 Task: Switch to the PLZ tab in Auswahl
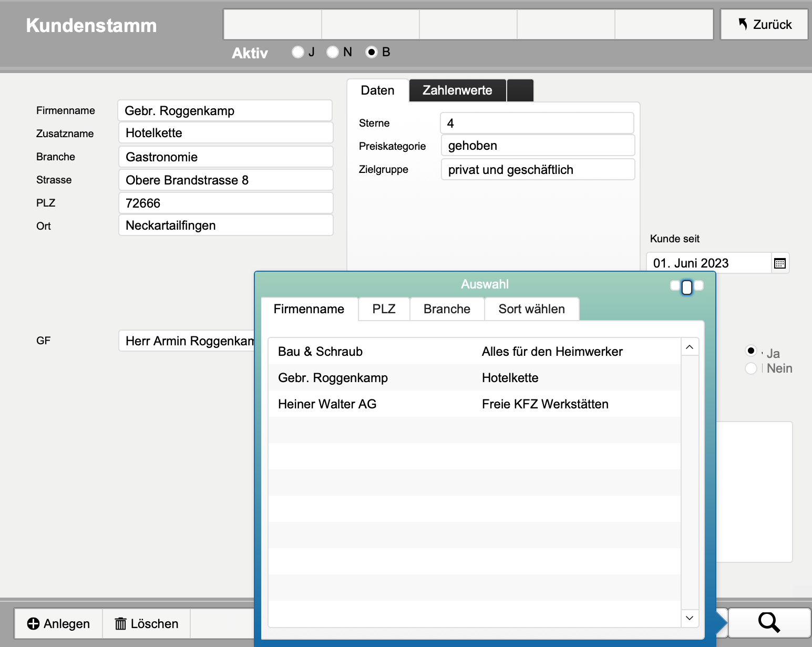coord(384,309)
